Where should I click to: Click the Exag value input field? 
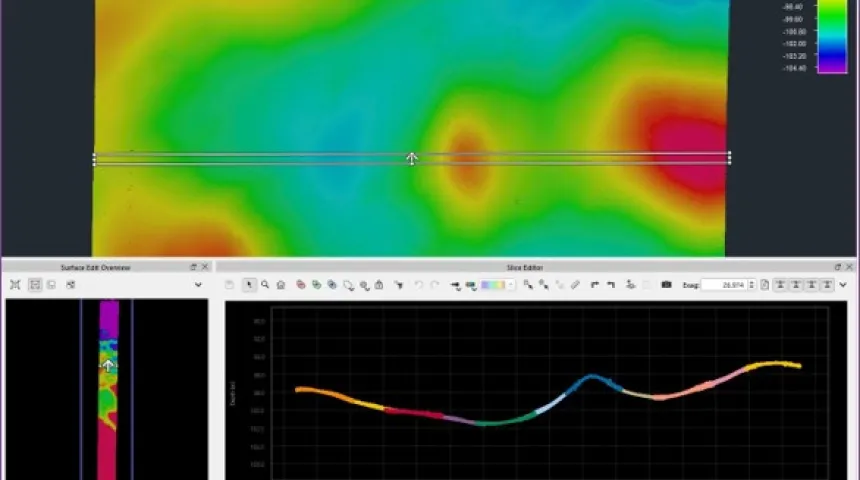coord(724,285)
